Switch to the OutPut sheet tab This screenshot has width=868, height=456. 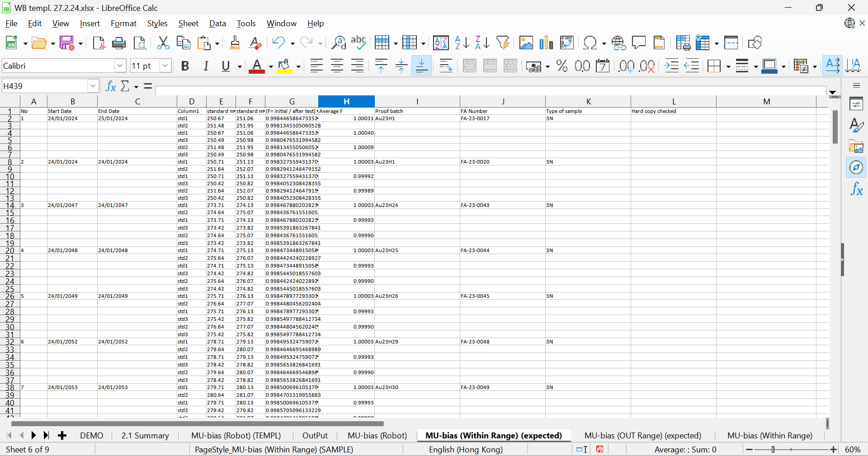click(x=315, y=436)
